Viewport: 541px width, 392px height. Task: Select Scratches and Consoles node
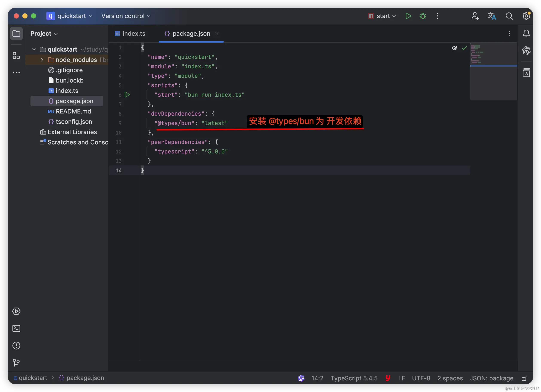tap(74, 142)
